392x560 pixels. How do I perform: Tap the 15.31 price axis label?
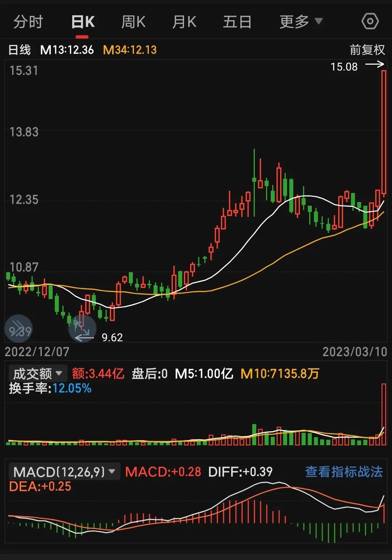[24, 70]
